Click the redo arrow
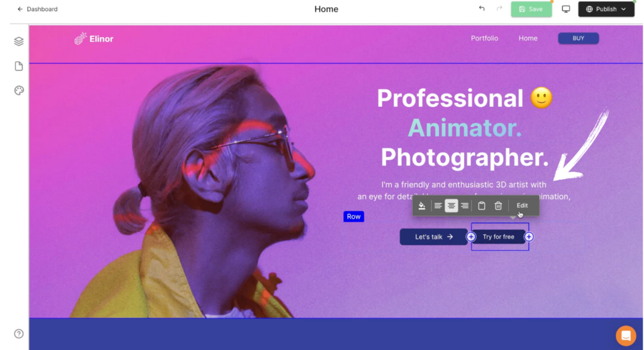This screenshot has height=350, width=644. [x=499, y=9]
